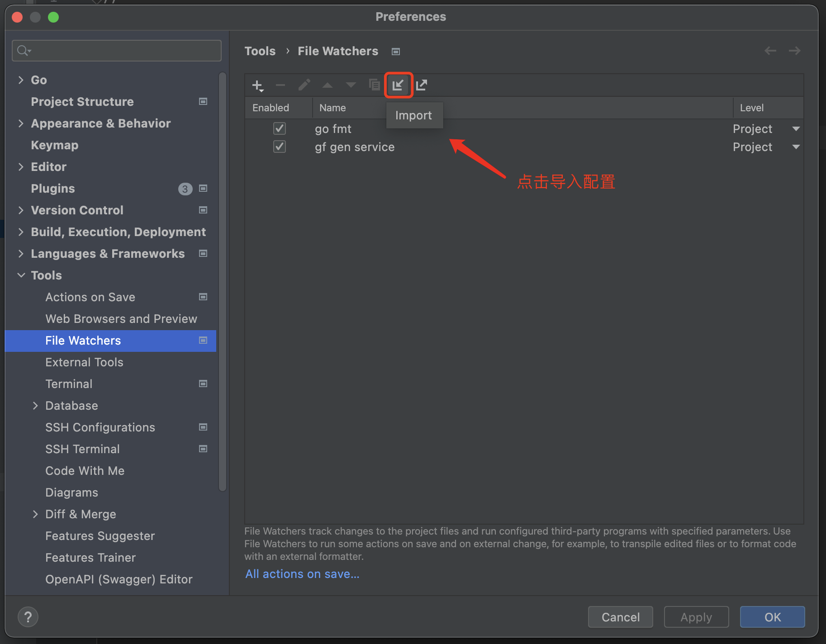Disable the go fmt watcher checkbox
The height and width of the screenshot is (644, 826).
tap(280, 128)
